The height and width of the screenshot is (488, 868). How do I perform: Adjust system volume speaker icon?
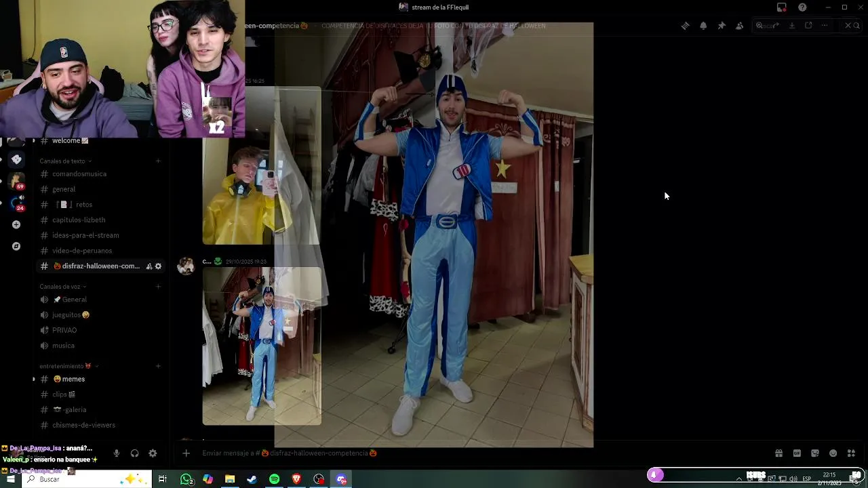[x=793, y=479]
